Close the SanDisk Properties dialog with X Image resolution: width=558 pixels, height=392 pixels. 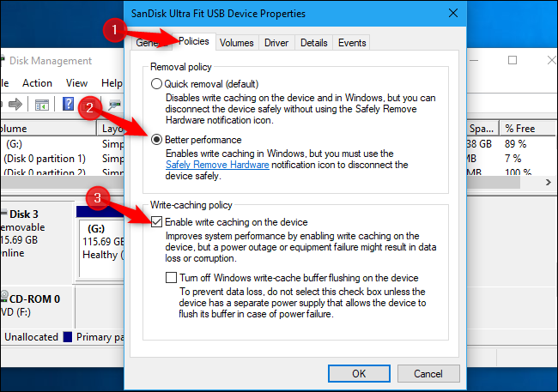click(x=453, y=13)
